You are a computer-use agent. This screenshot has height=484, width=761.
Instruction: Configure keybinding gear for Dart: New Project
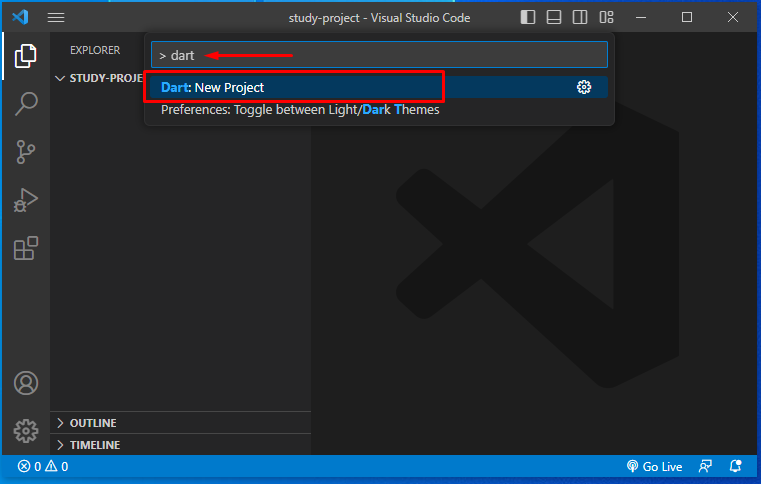[x=584, y=87]
